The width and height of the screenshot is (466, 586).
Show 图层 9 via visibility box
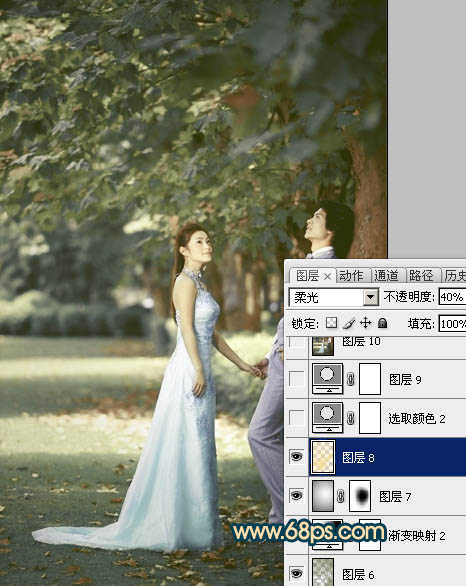297,379
